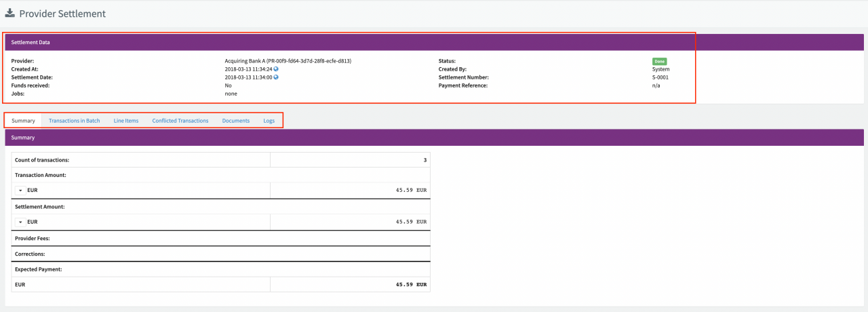The width and height of the screenshot is (868, 312).
Task: Switch to the Summary tab
Action: click(x=23, y=121)
